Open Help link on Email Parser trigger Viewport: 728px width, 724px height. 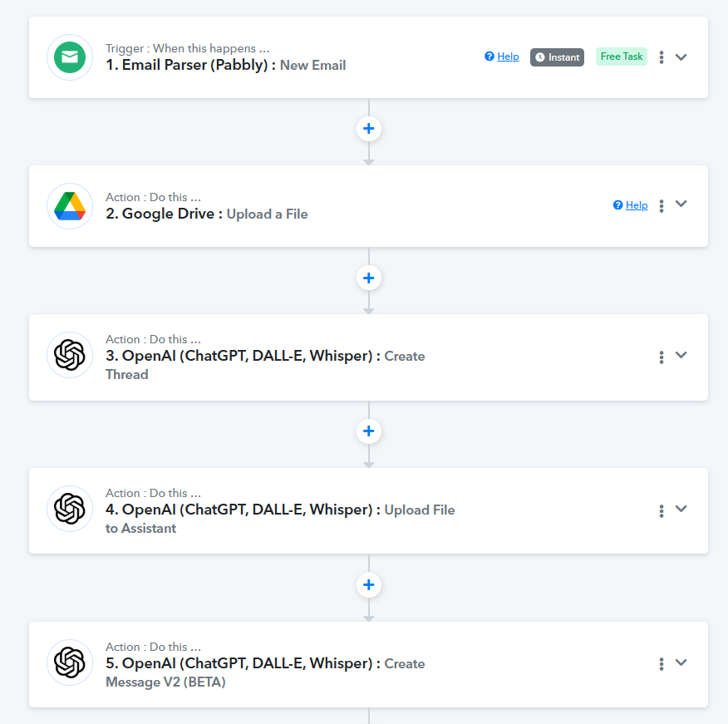click(502, 57)
